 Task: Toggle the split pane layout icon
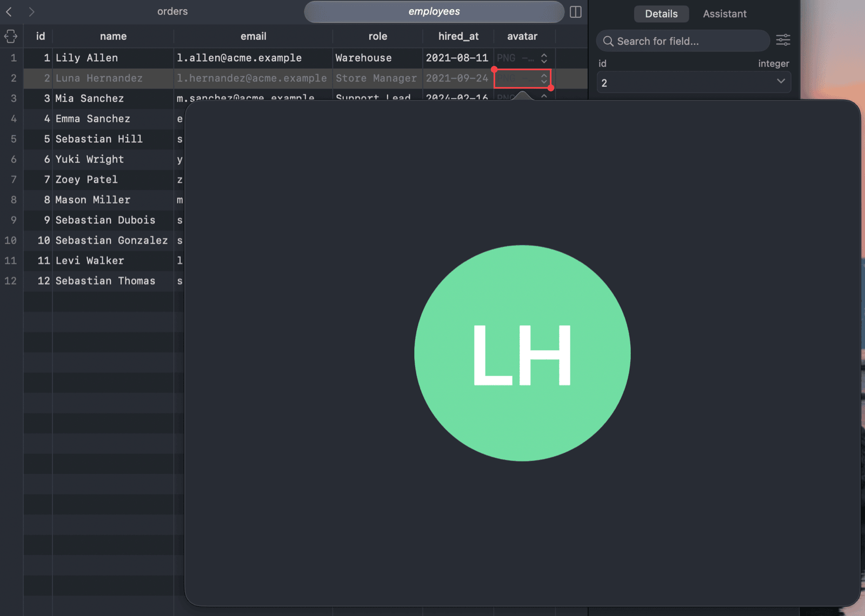[576, 12]
